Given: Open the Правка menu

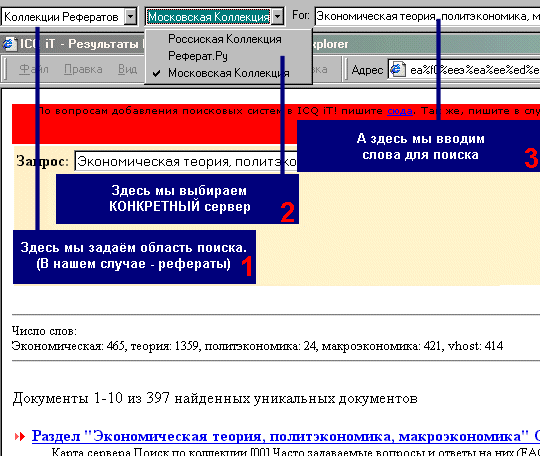Looking at the screenshot, I should (83, 70).
